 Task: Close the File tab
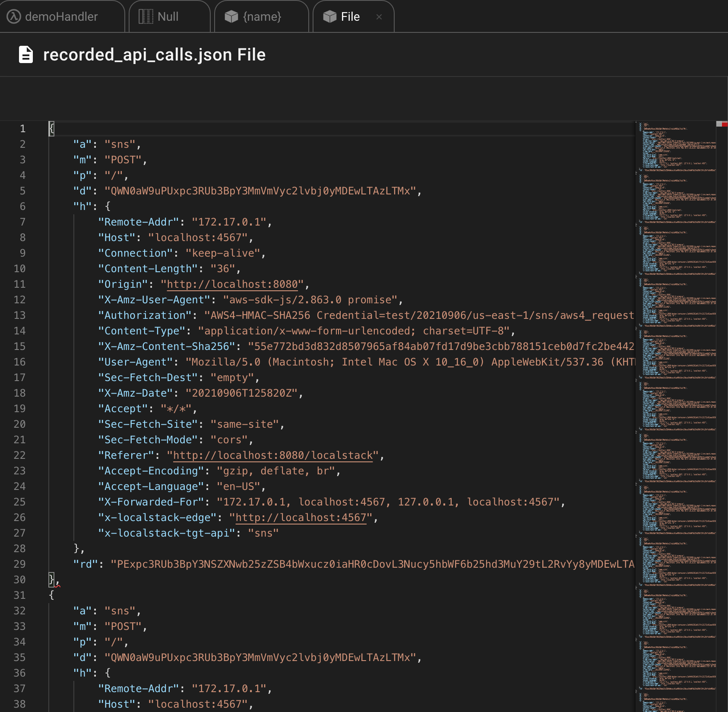coord(379,16)
